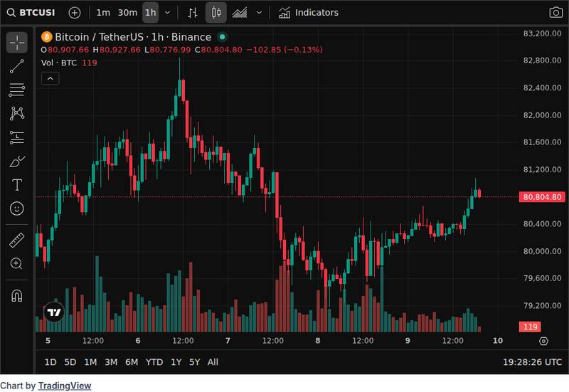This screenshot has width=569, height=392.
Task: Select the Fib retracement tool
Action: coord(16,90)
